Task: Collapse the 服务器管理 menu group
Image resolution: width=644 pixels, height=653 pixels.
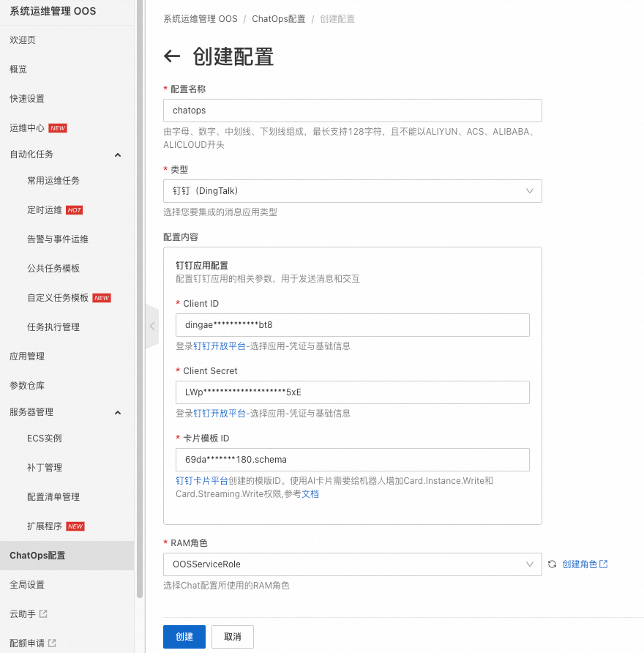Action: coord(118,413)
